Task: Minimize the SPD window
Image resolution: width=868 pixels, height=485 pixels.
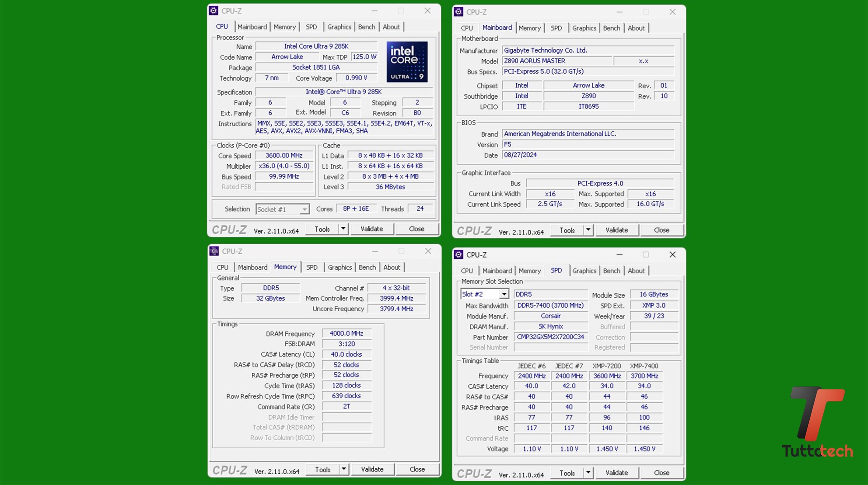Action: 619,255
